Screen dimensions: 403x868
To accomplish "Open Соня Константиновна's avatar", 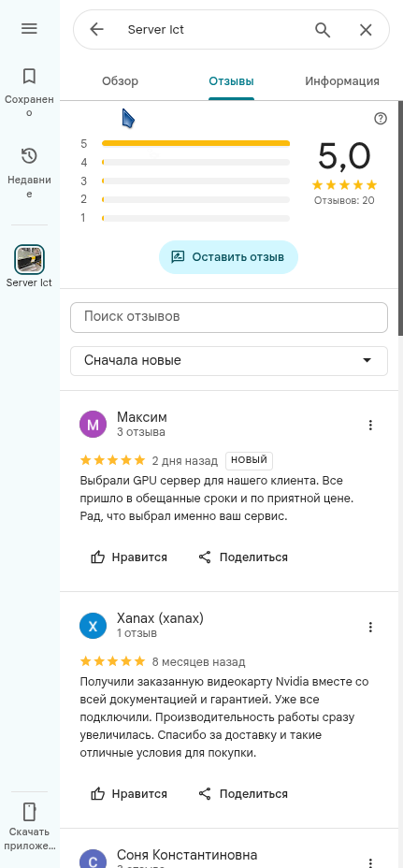I will [x=93, y=859].
